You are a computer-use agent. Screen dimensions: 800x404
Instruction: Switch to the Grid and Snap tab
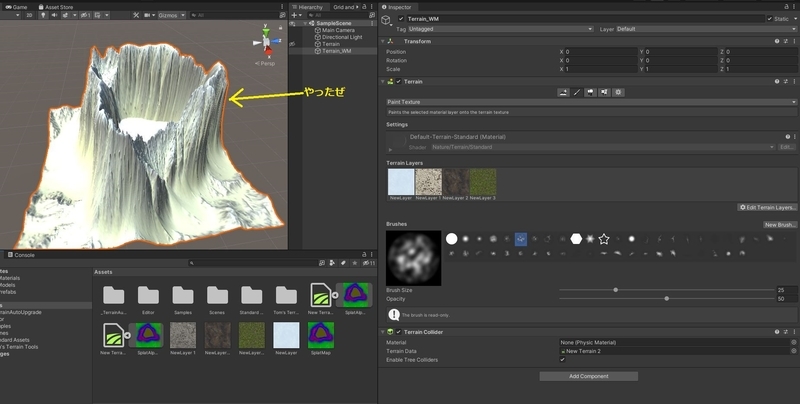tap(344, 7)
